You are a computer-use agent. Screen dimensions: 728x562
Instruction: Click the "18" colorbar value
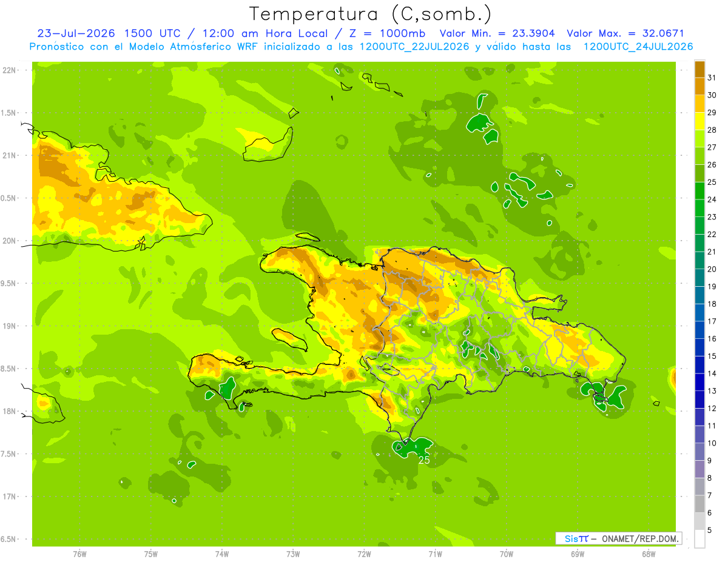[712, 304]
